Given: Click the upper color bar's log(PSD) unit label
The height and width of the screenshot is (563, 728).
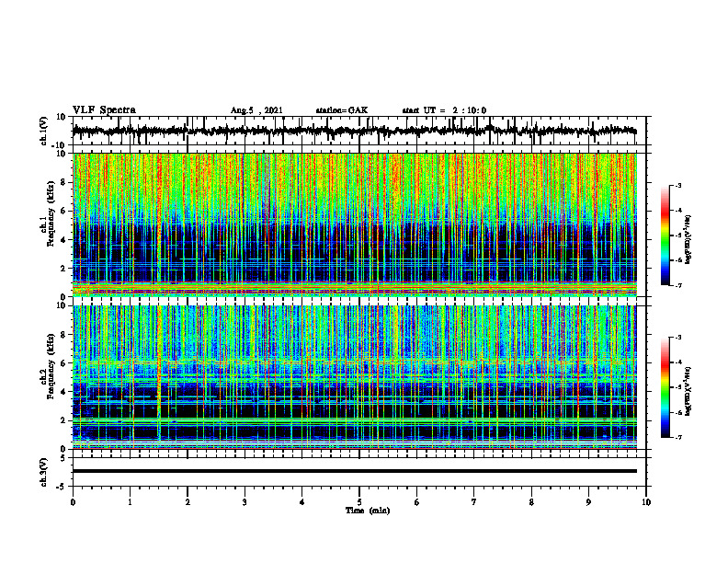Looking at the screenshot, I should click(x=688, y=240).
